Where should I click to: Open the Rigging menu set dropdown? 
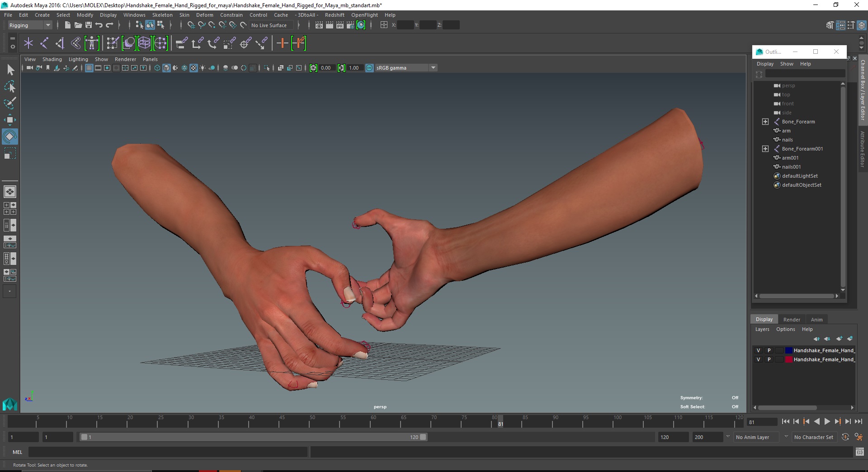point(30,25)
